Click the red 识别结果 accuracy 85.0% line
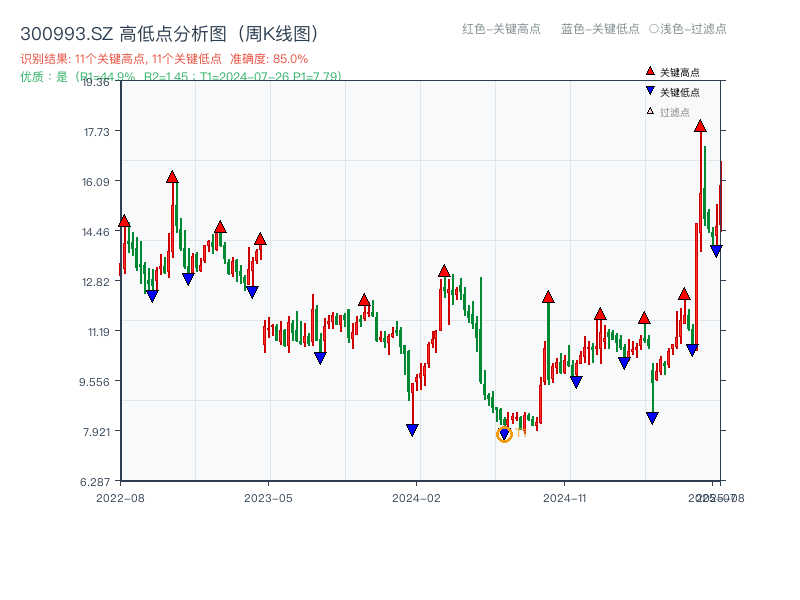The width and height of the screenshot is (800, 600). tap(164, 59)
